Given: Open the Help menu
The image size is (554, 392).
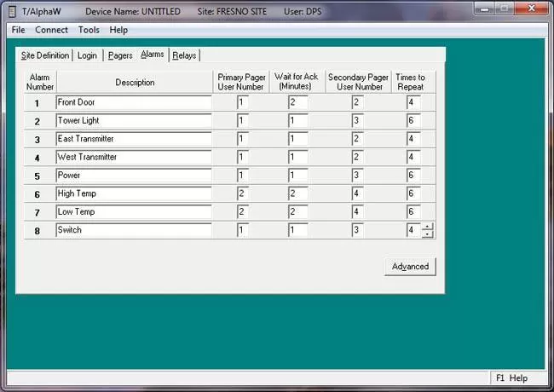Looking at the screenshot, I should click(118, 30).
